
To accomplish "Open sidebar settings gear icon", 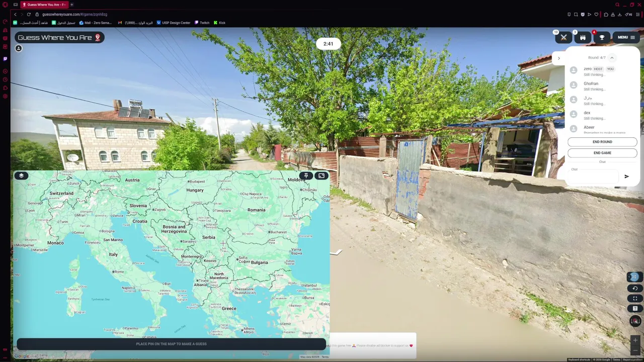I will (x=5, y=96).
